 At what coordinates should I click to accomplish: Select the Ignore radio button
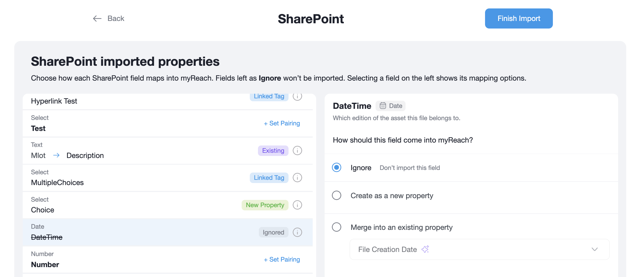pyautogui.click(x=337, y=167)
